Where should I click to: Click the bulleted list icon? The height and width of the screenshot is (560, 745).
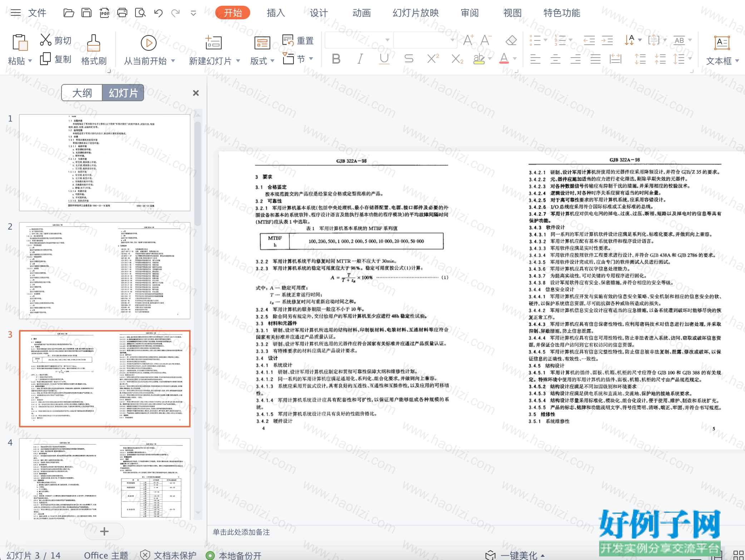tap(535, 40)
